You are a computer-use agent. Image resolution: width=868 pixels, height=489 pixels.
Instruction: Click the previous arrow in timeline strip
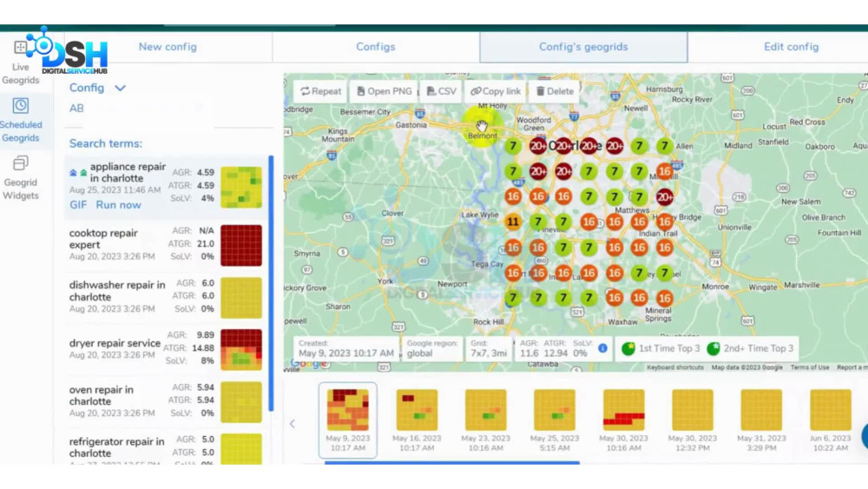coord(293,424)
